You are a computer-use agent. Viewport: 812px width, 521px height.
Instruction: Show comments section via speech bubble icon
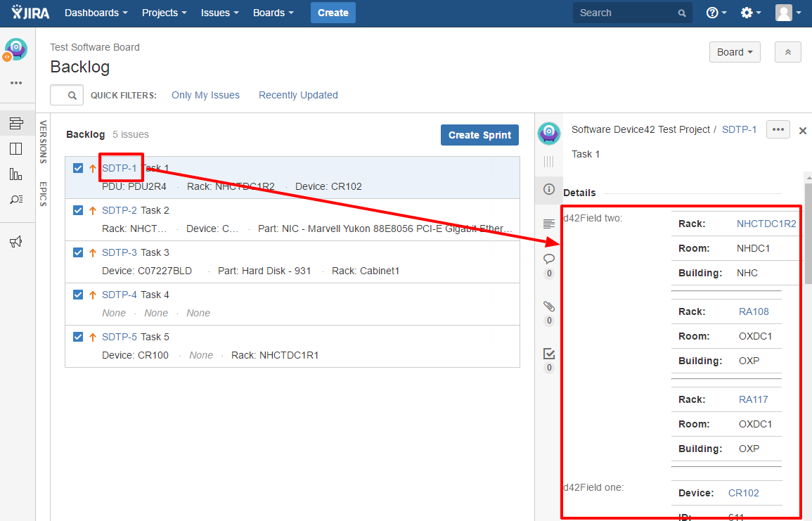click(x=549, y=259)
